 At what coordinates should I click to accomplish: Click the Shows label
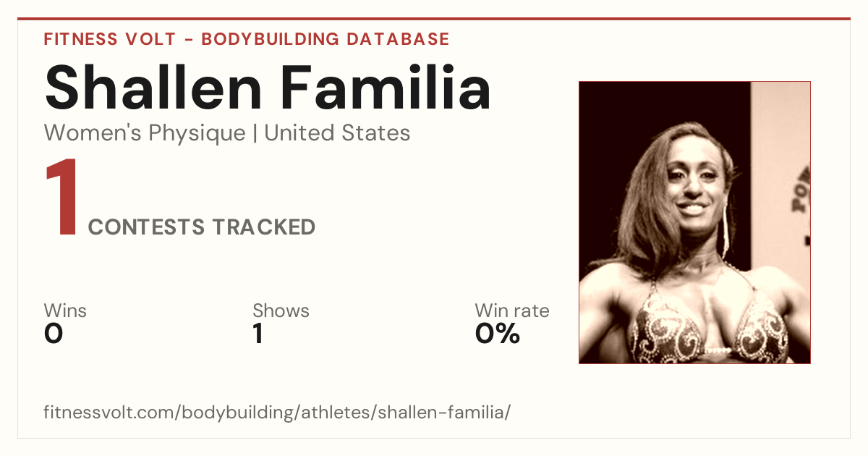281,311
